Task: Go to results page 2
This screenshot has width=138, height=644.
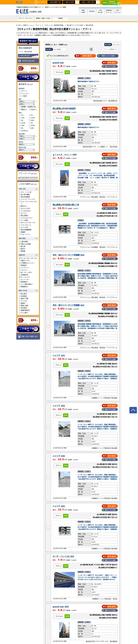Action: [94, 49]
